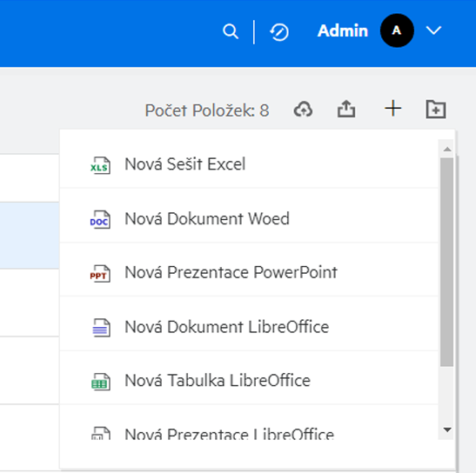Click the plus create-new icon

tap(393, 109)
